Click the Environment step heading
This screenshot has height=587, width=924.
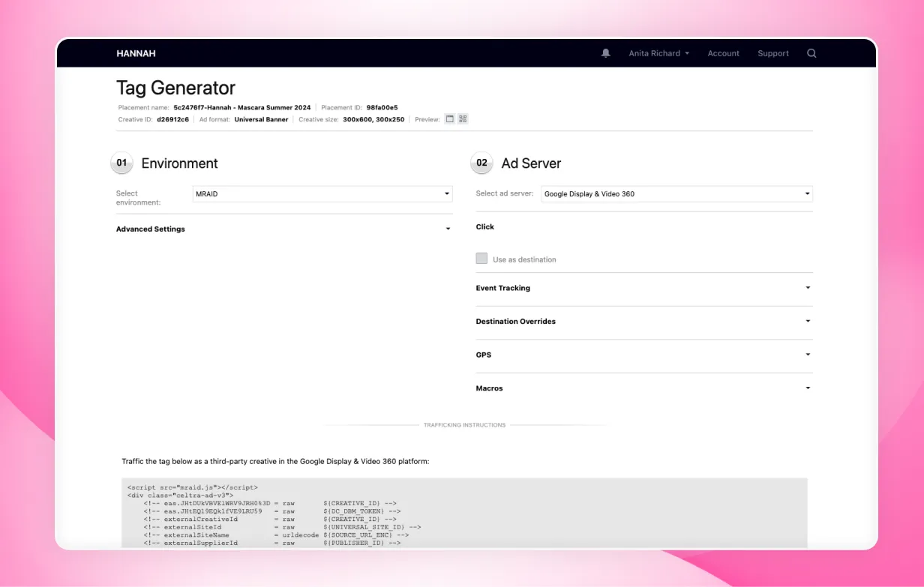(179, 163)
